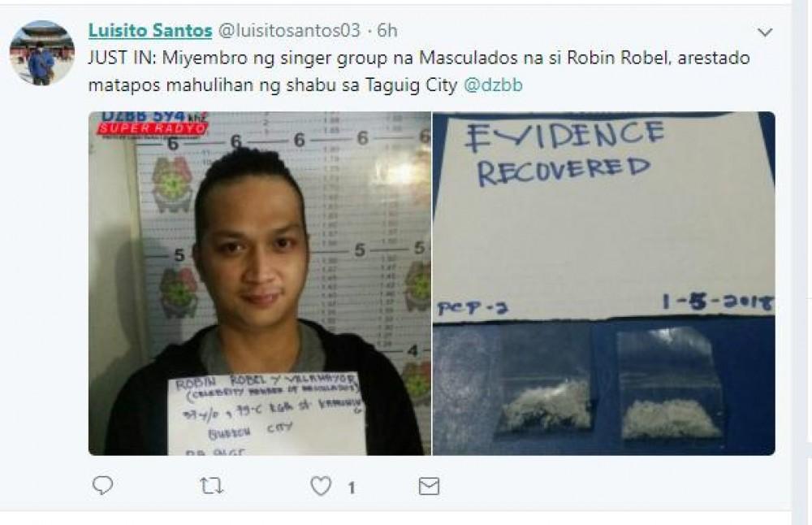
Task: Open the tweet options chevron menu
Action: (x=765, y=33)
